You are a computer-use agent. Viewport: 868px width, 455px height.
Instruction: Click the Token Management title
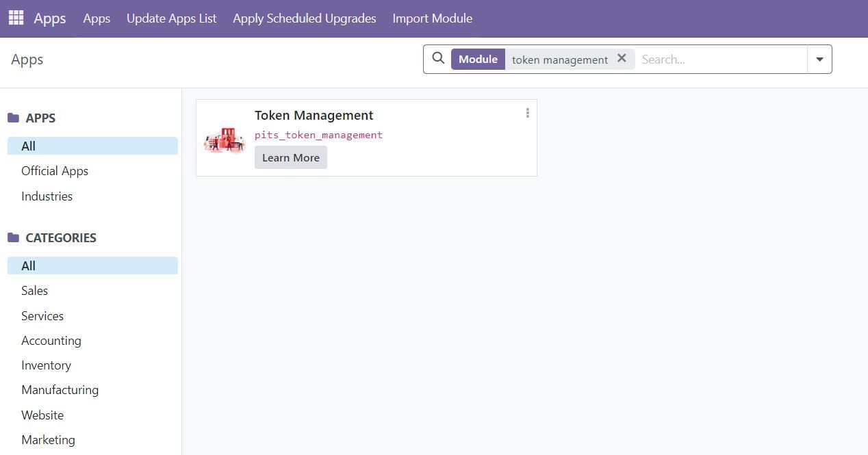point(314,116)
